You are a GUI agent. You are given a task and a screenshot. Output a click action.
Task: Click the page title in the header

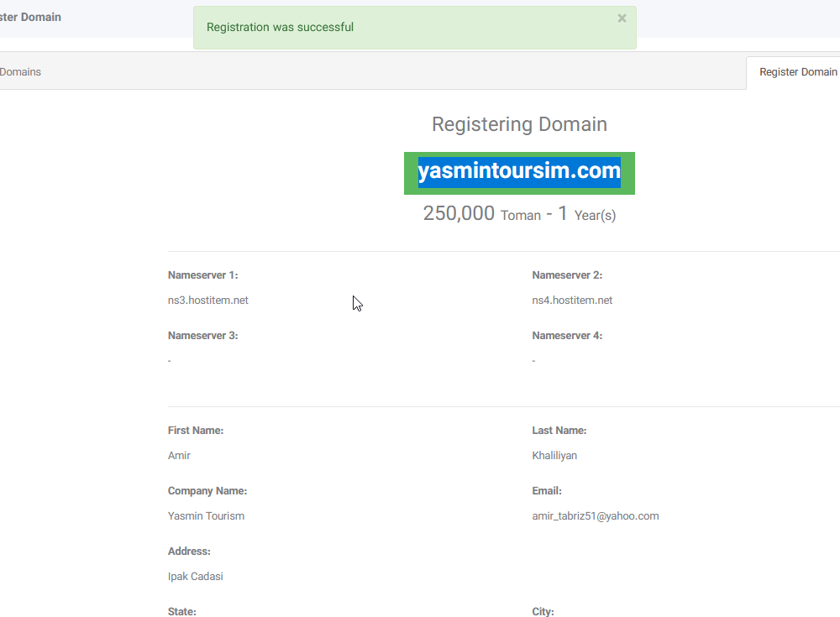click(30, 17)
